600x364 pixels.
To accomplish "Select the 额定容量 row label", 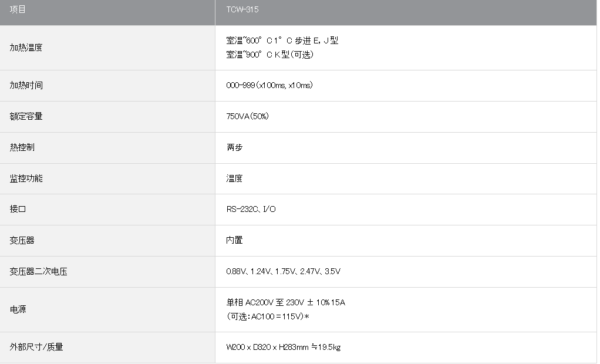I will click(x=26, y=116).
